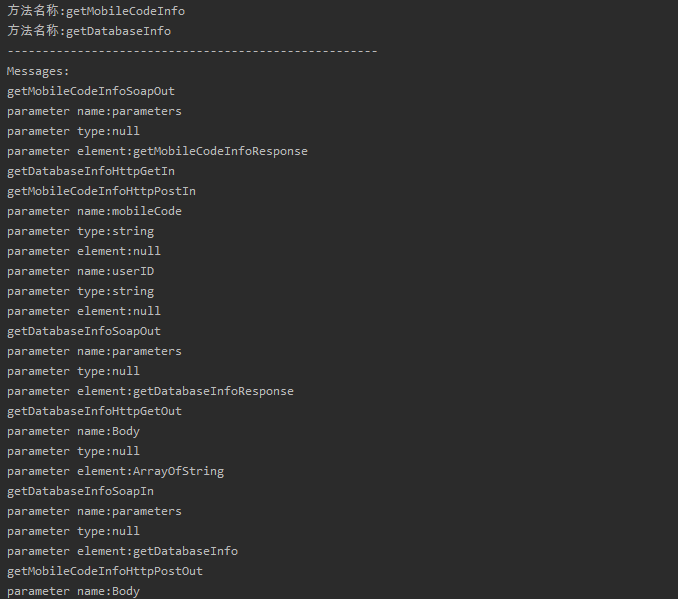
Task: Click the getDatabaseInfoSoapOut message line
Action: [x=84, y=331]
